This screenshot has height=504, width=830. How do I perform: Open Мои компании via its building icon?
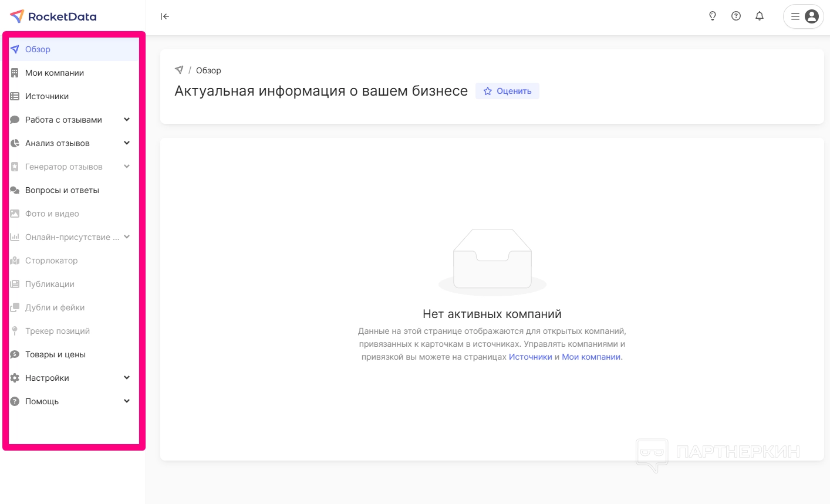(15, 73)
